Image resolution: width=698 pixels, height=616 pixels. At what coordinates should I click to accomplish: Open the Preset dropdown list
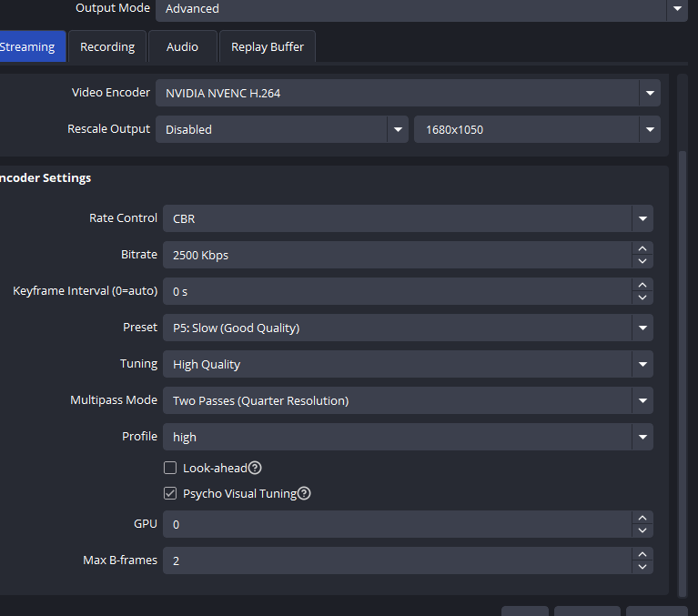[407, 328]
